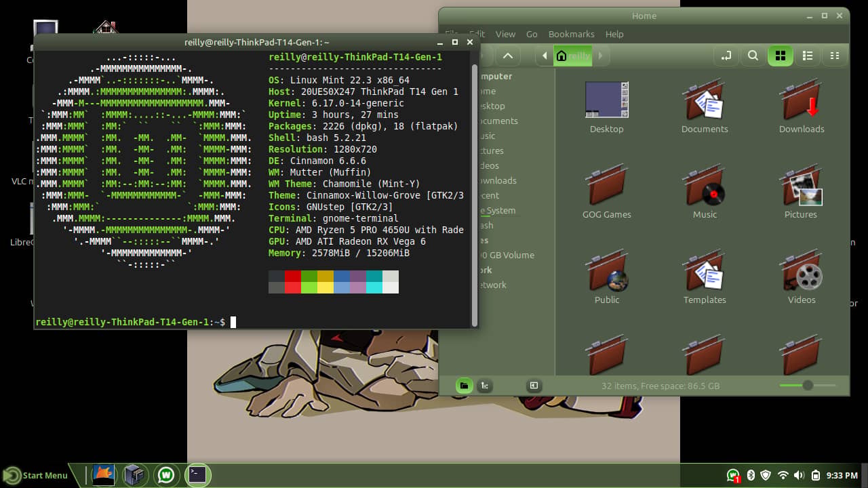Open the Pictures folder icon

point(801,185)
